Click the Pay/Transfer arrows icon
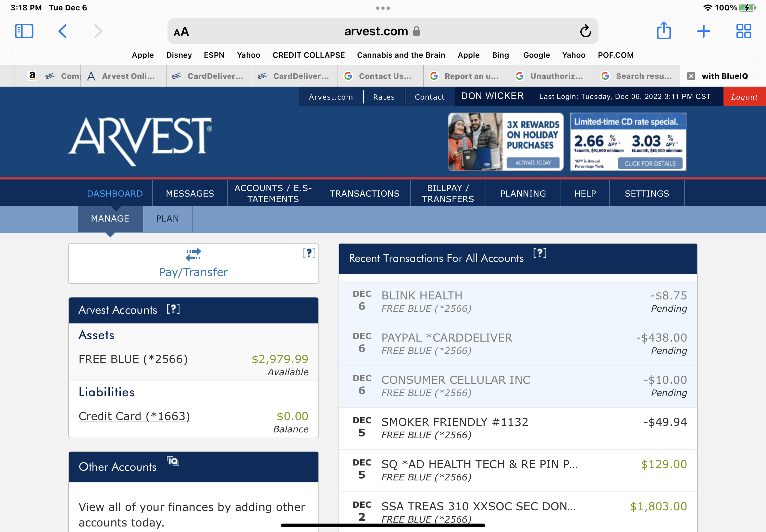This screenshot has width=766, height=532. [193, 254]
